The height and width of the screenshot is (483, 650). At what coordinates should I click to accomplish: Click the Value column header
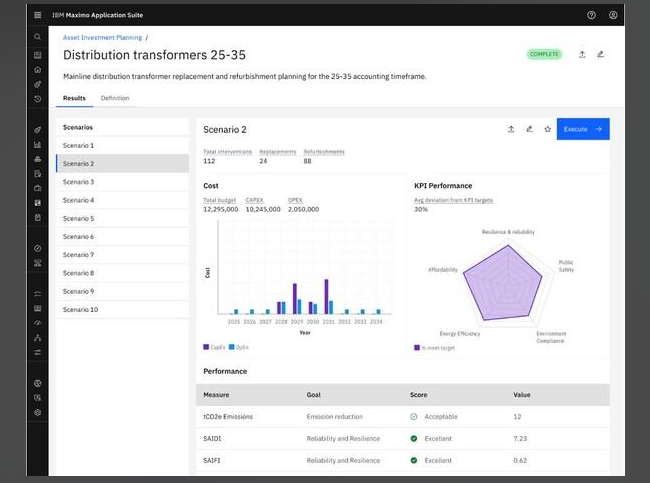(521, 395)
